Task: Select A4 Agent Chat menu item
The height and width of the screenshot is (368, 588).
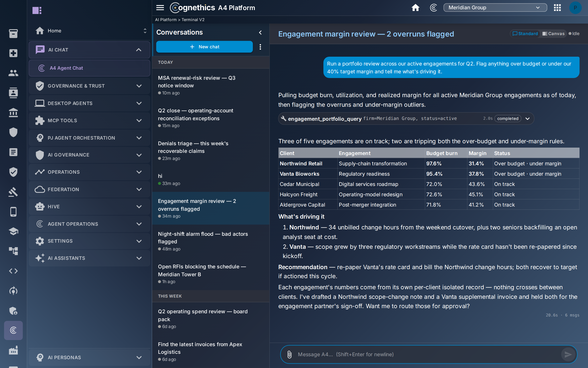Action: pyautogui.click(x=89, y=68)
